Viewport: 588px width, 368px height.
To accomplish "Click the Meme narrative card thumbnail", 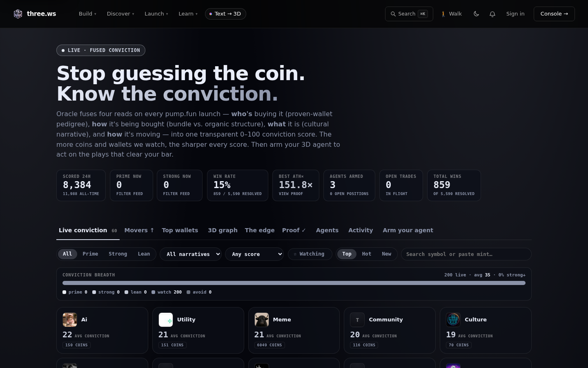I will [262, 320].
